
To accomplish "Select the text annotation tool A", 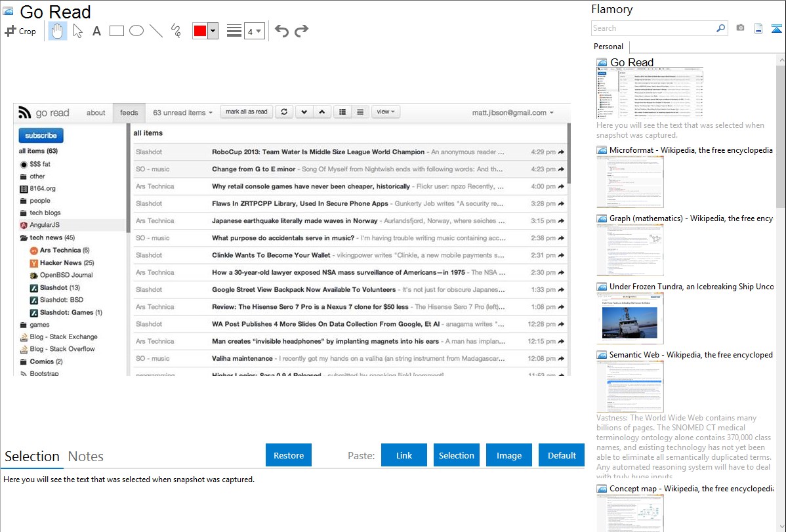I will (96, 31).
